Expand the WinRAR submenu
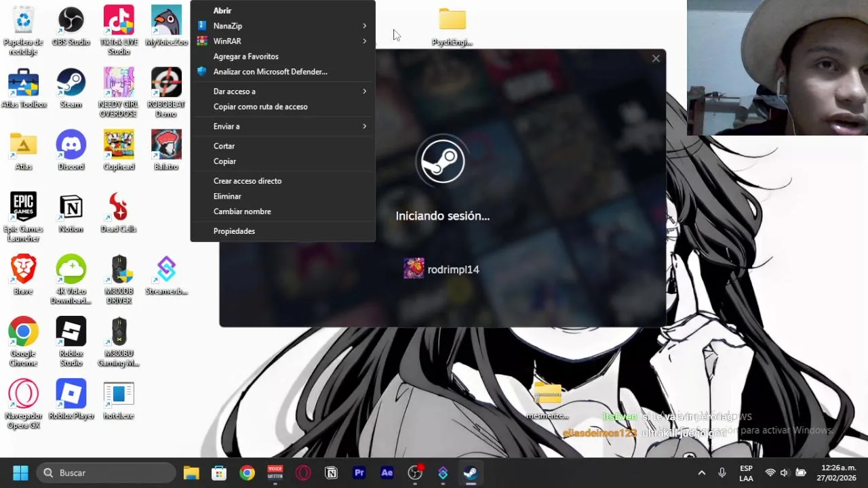The image size is (868, 488). (283, 41)
